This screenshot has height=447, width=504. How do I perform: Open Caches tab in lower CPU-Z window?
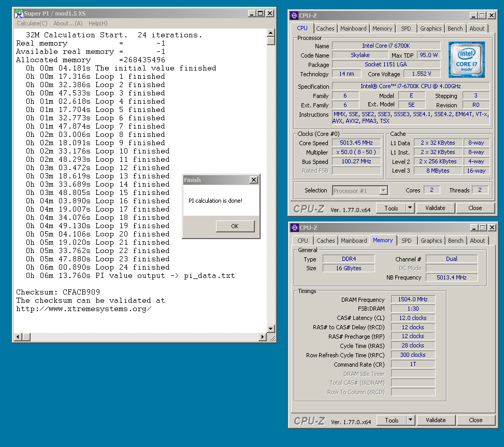click(x=326, y=241)
